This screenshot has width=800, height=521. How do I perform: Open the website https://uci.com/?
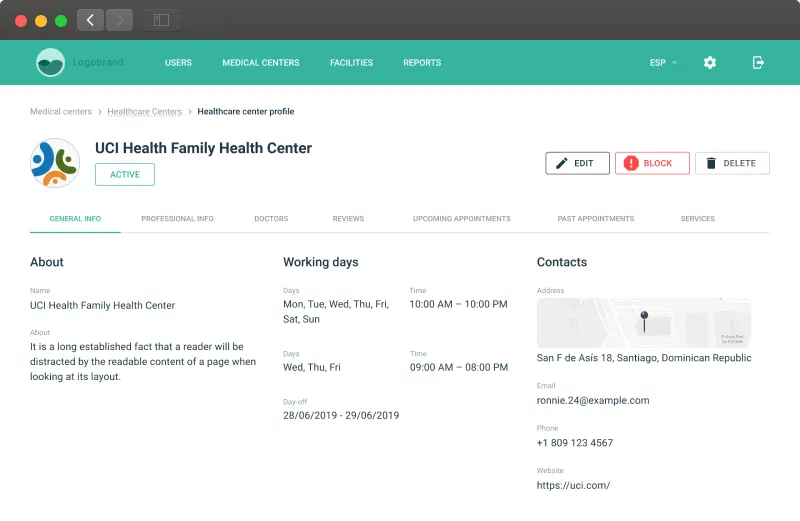click(573, 485)
